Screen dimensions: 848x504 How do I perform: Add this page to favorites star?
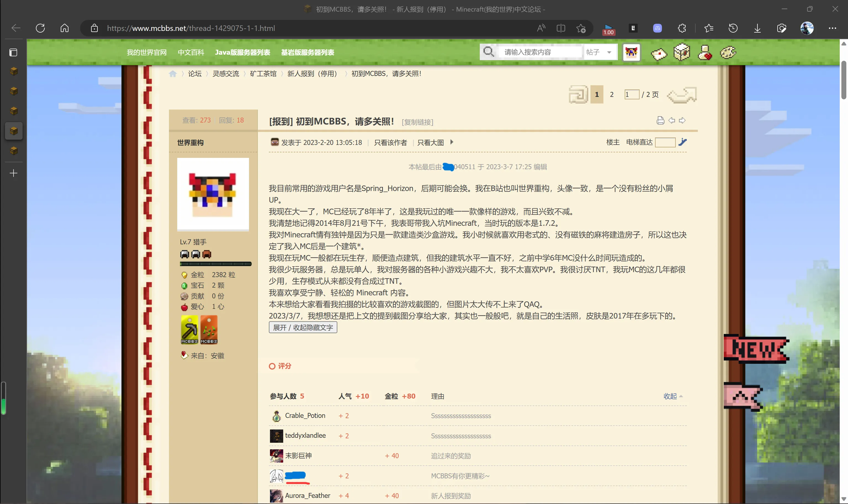pyautogui.click(x=581, y=28)
